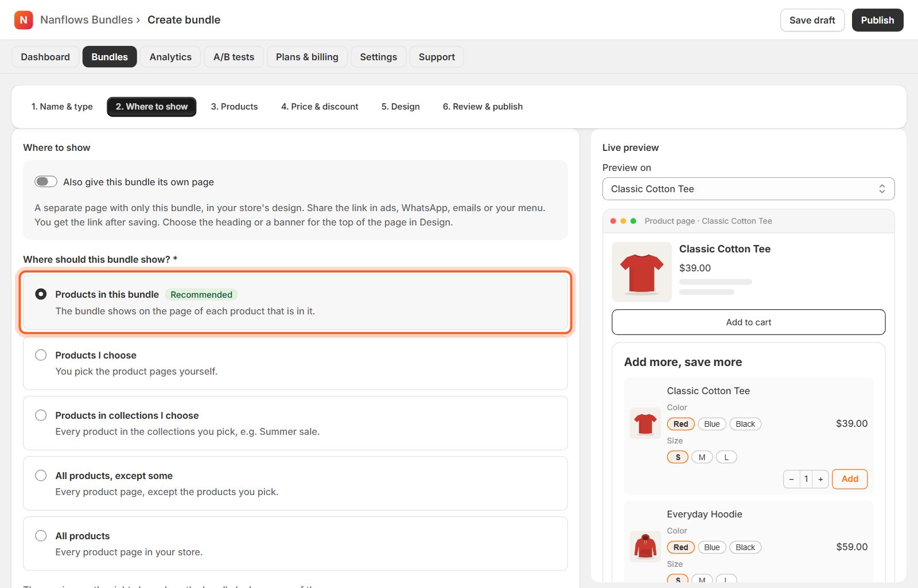Viewport: 918px width, 588px height.
Task: Open Plans & billing tab
Action: point(307,57)
